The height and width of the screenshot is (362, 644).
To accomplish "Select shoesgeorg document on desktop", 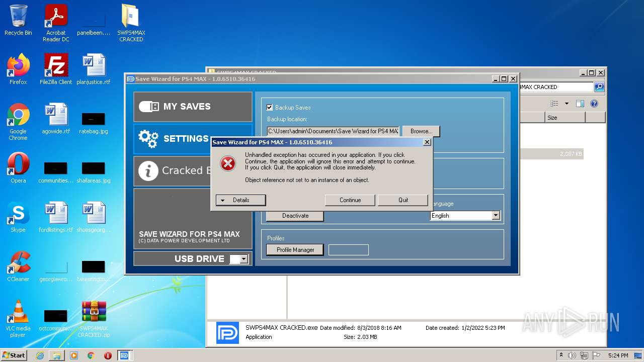I will point(94,217).
